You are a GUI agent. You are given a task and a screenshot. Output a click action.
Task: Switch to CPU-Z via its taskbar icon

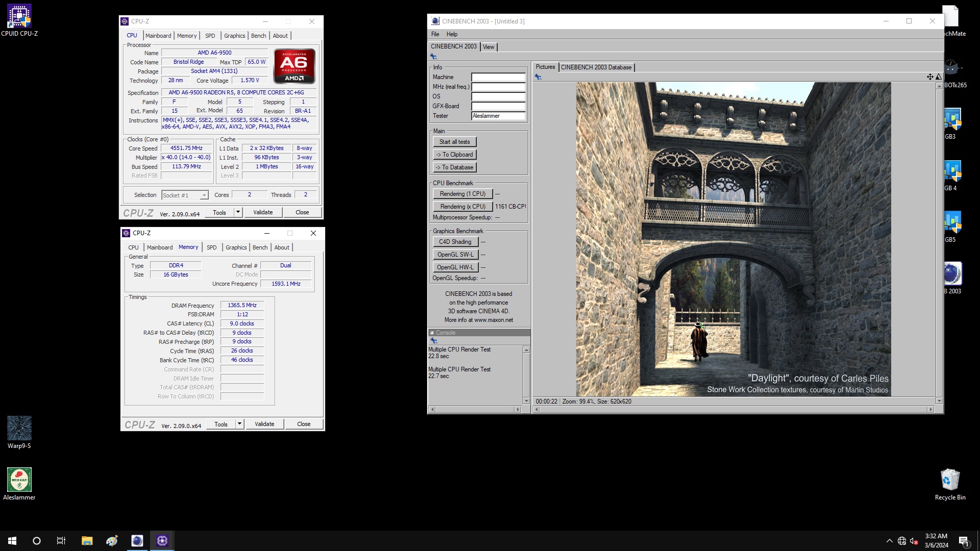(162, 541)
